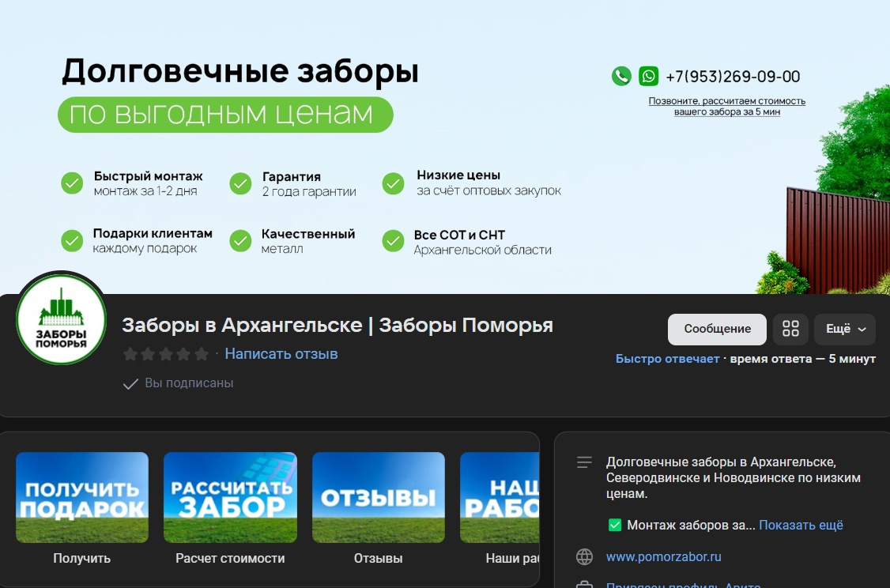890x588 pixels.
Task: Click the check icon beside Все СОТ и СНТ
Action: click(393, 240)
